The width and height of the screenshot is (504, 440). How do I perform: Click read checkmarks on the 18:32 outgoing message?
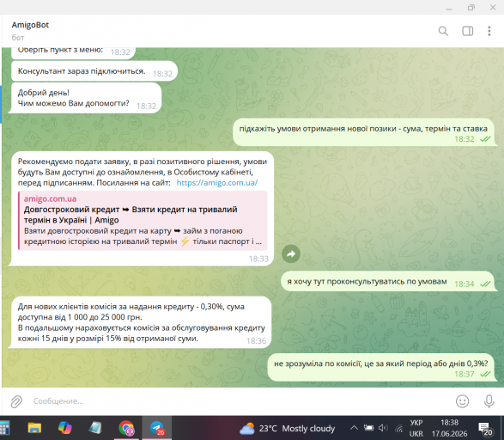(485, 139)
